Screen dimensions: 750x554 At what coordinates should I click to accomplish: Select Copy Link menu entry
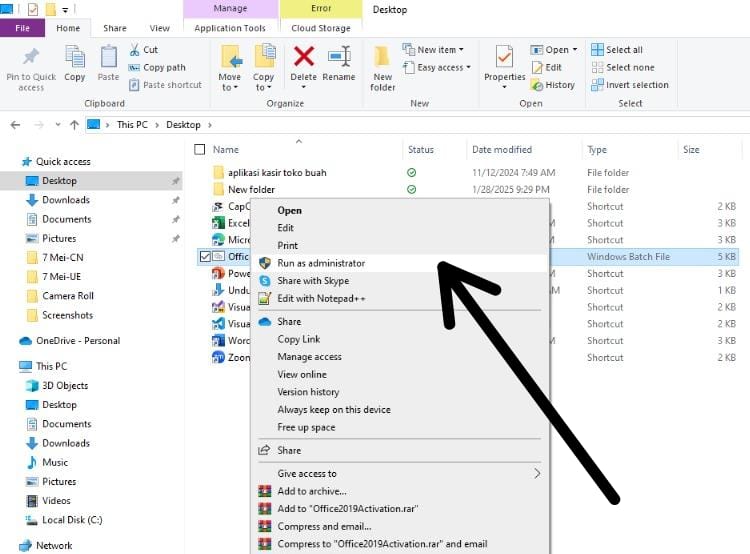pos(400,339)
